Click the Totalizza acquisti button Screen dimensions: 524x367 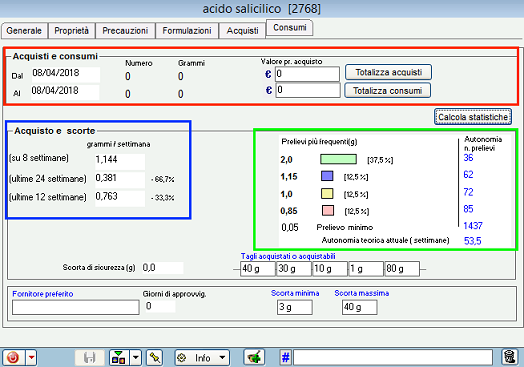[x=388, y=72]
